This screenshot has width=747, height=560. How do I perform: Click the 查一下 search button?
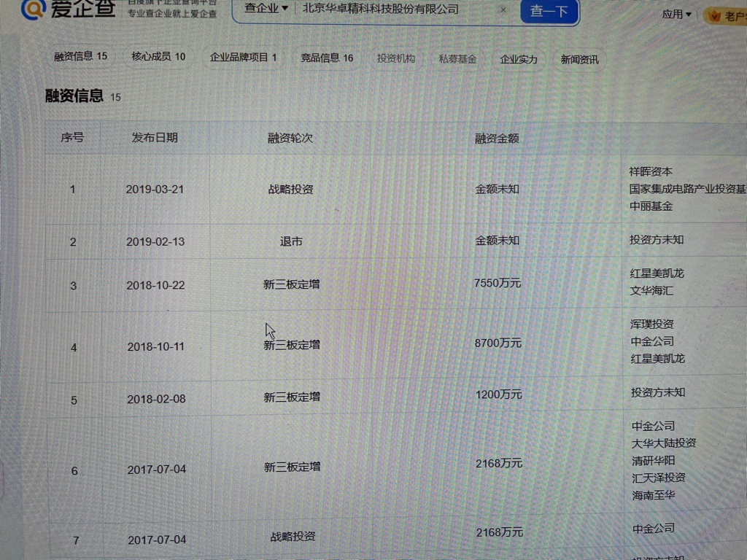(550, 11)
